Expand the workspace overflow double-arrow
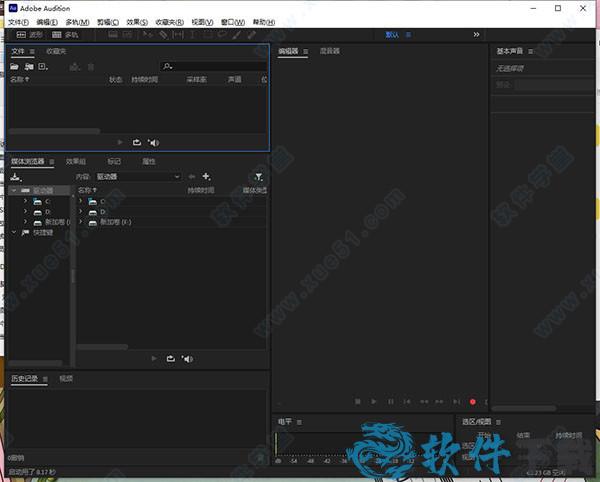The width and height of the screenshot is (600, 482). pos(476,34)
